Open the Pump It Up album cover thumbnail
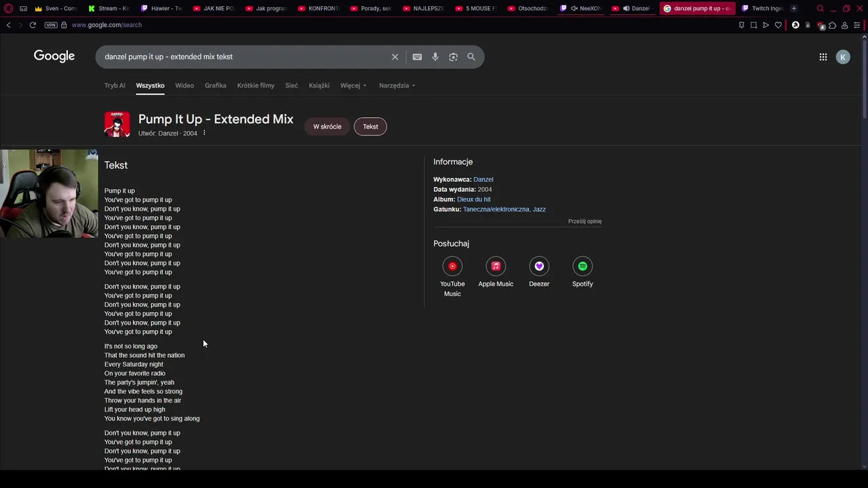 [117, 125]
